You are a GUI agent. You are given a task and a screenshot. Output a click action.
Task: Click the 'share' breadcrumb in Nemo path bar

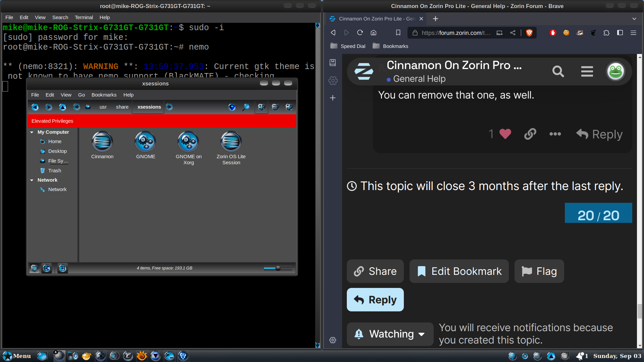[x=122, y=107]
